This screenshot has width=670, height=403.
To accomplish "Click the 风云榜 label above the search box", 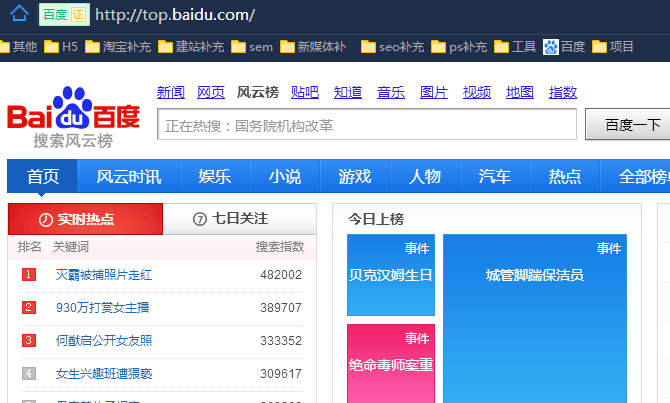I will point(258,92).
